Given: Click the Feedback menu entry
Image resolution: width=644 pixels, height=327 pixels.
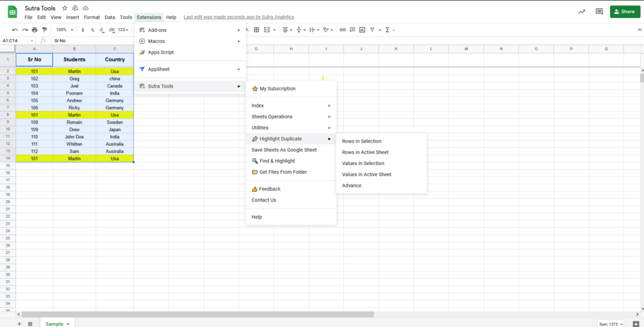Looking at the screenshot, I should coord(291,189).
